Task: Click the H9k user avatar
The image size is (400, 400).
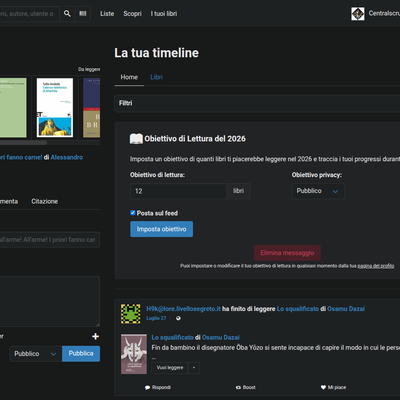Action: pos(131,314)
